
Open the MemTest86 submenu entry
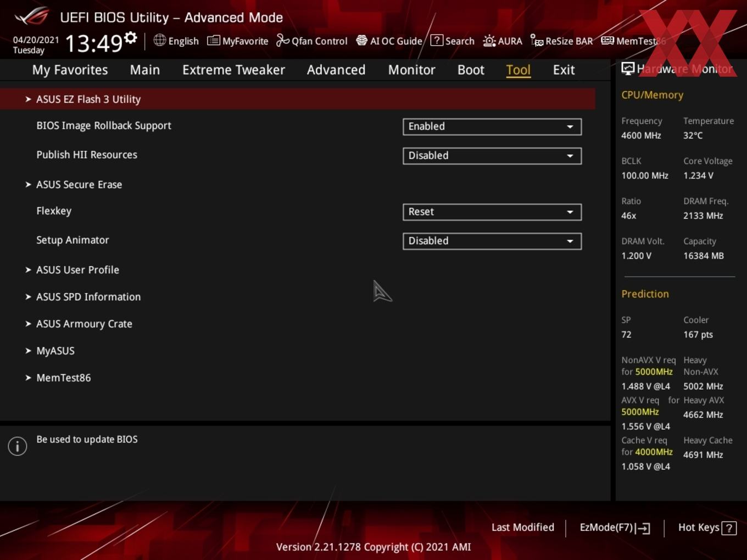pyautogui.click(x=63, y=378)
